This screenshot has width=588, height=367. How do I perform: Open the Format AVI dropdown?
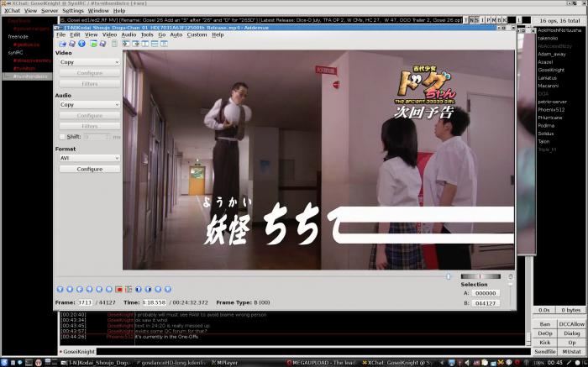point(90,158)
